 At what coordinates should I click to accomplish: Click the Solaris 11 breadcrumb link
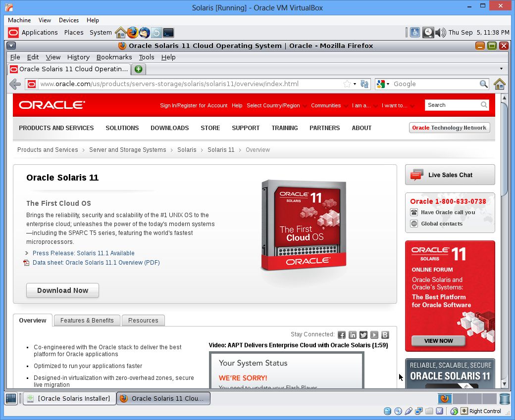(x=221, y=150)
